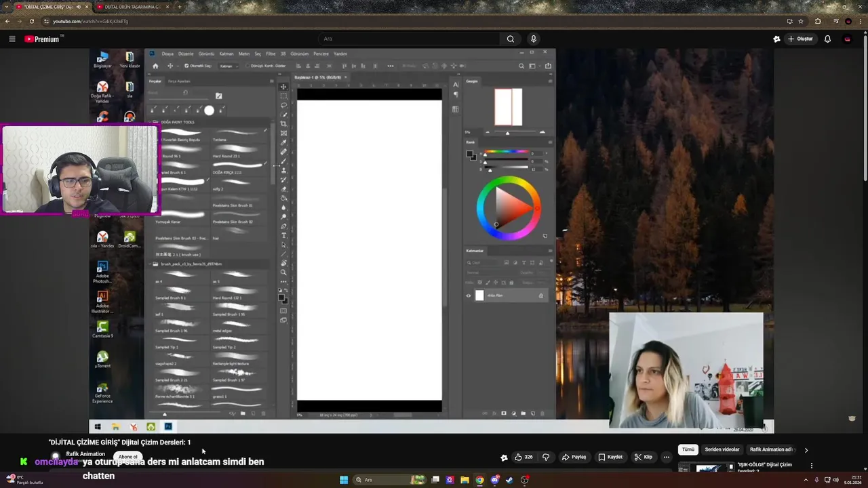Click the Photoshop Home icon
Screen dimensions: 868x488
[155, 66]
